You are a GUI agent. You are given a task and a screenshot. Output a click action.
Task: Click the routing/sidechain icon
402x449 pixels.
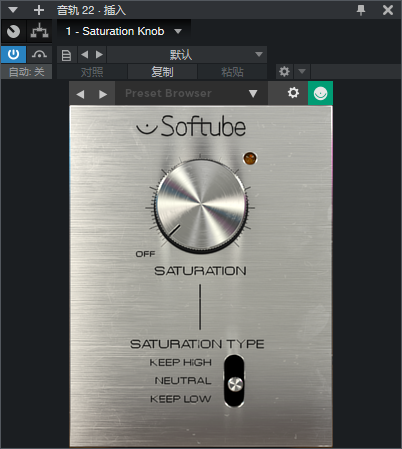tap(39, 31)
